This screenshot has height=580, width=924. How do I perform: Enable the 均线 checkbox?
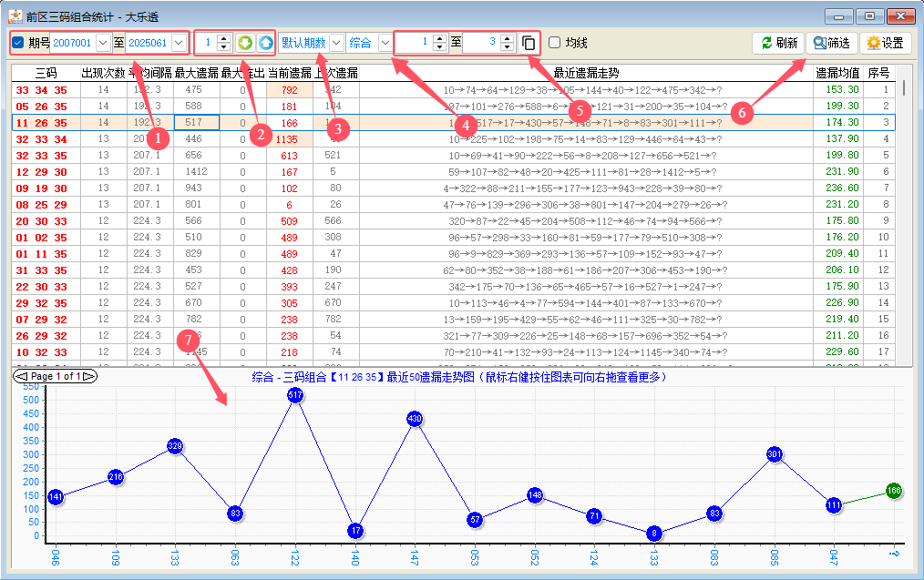coord(554,43)
